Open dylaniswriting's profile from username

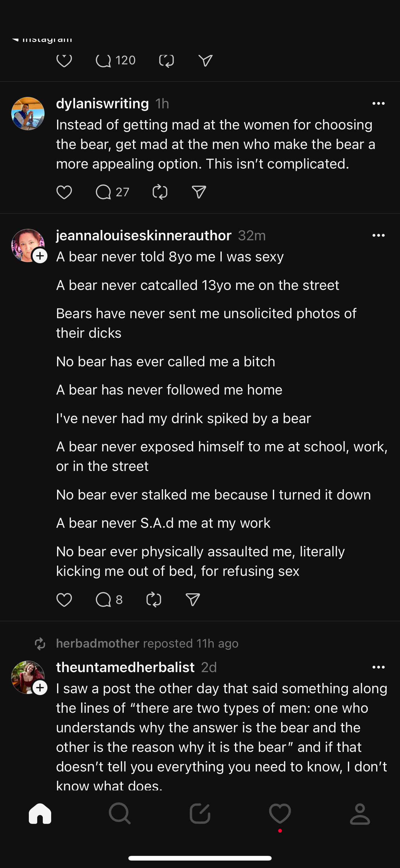102,103
